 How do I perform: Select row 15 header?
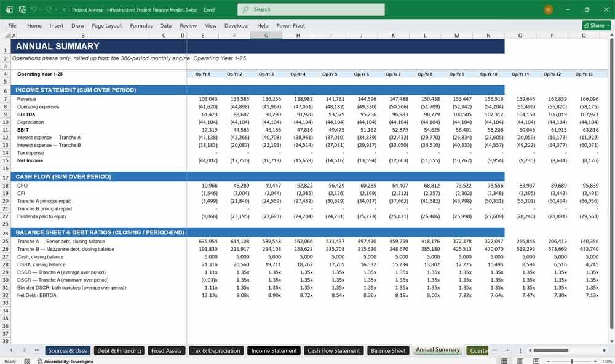tap(6, 161)
